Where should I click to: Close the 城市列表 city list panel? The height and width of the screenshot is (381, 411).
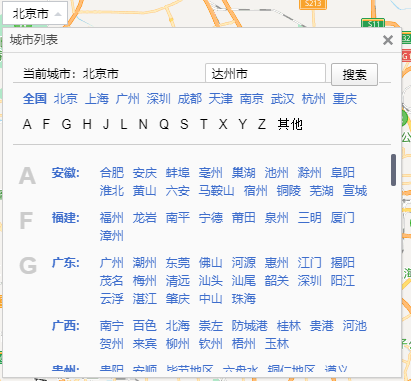click(388, 40)
